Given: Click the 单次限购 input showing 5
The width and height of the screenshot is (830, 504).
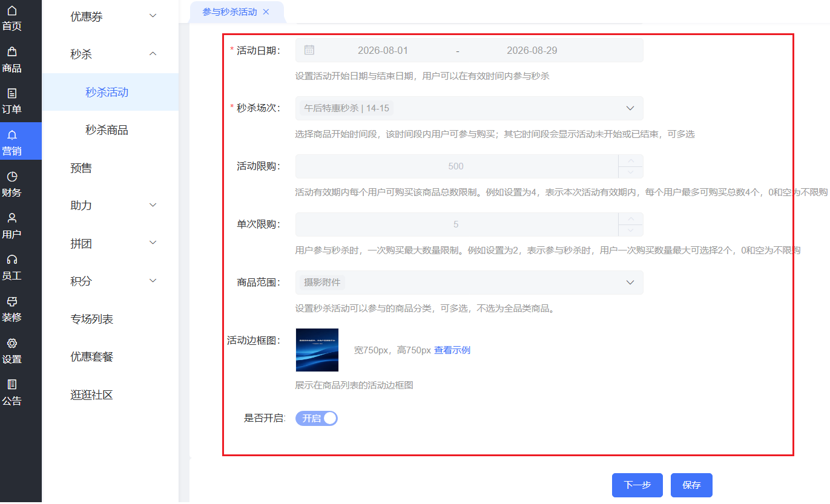Looking at the screenshot, I should point(456,224).
